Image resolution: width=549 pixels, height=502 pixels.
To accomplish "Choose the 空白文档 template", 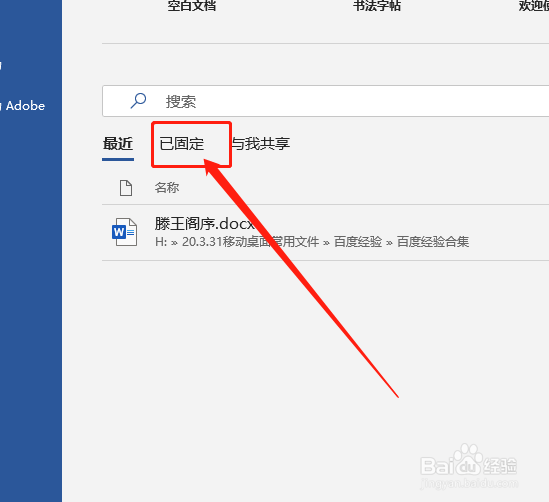I will 192,5.
